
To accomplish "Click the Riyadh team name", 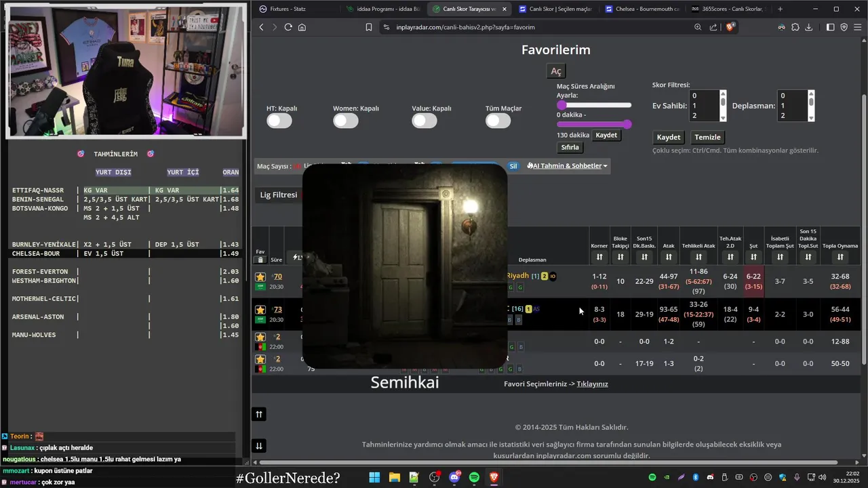I will click(x=518, y=276).
